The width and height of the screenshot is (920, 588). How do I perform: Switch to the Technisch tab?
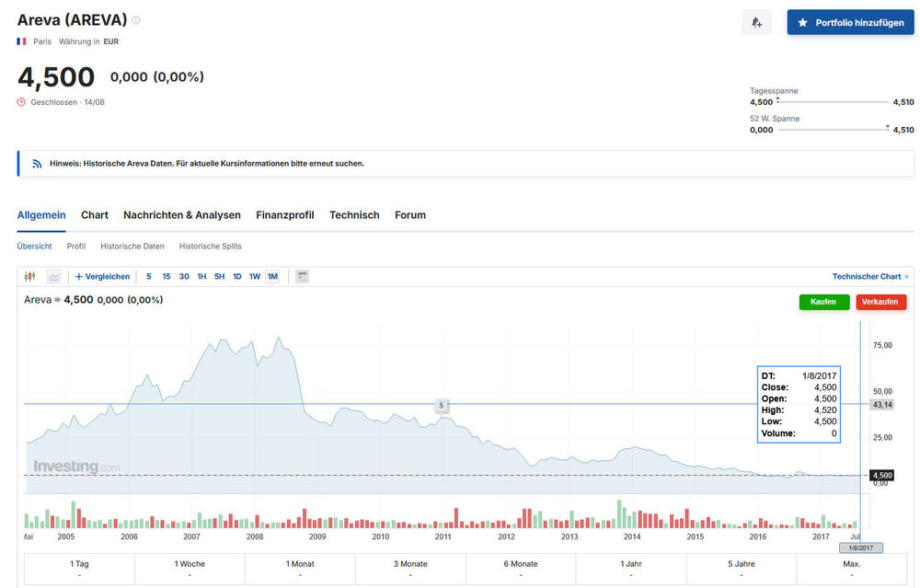(354, 214)
